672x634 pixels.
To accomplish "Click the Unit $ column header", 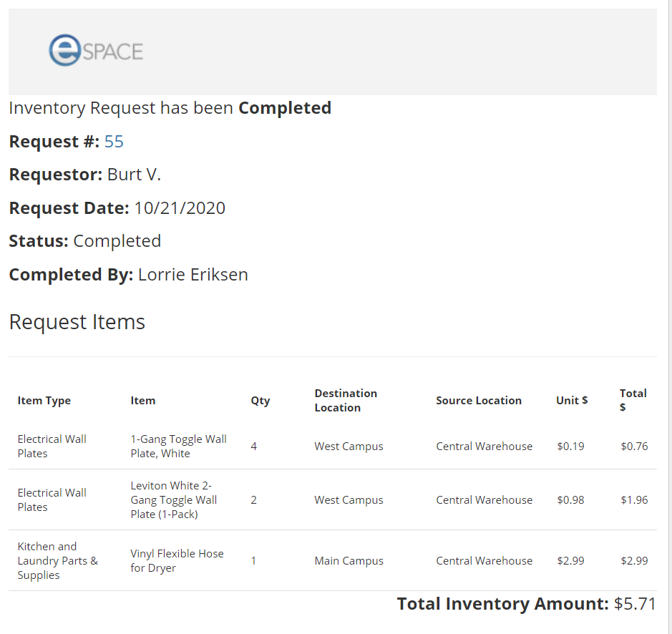I will click(x=571, y=401).
